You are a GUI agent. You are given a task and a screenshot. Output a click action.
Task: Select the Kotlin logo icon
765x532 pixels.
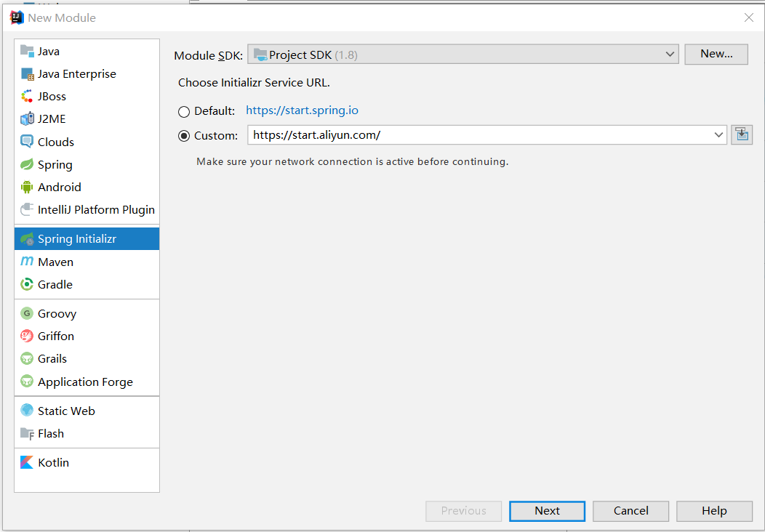(x=27, y=462)
